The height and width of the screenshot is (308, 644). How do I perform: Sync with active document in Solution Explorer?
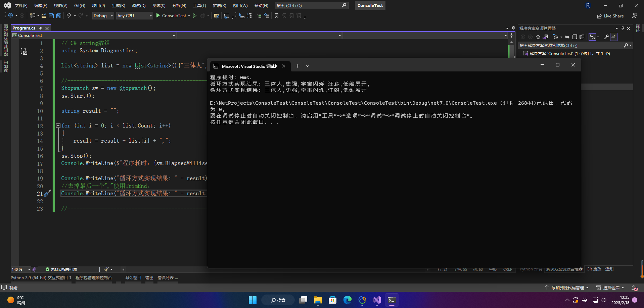(x=567, y=37)
